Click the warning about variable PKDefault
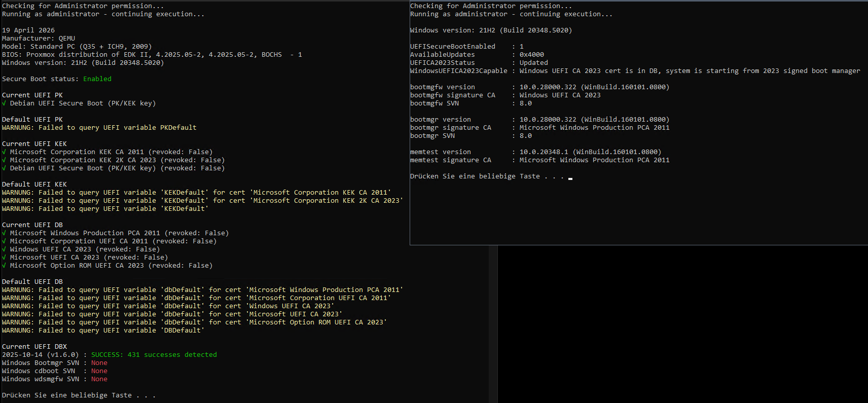Image resolution: width=868 pixels, height=403 pixels. pyautogui.click(x=99, y=128)
